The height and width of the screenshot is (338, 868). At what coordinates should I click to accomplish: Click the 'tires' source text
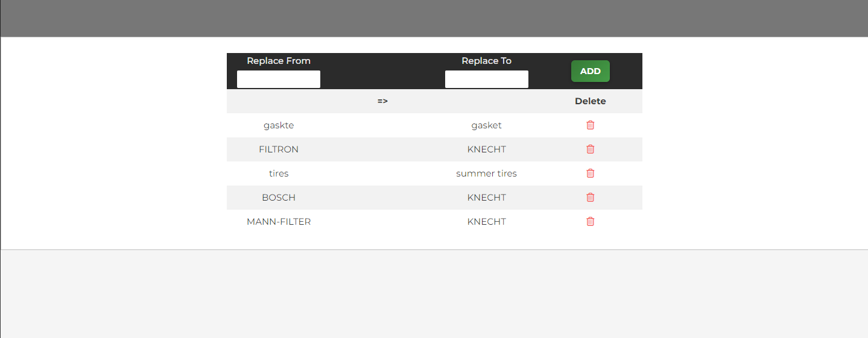[x=278, y=174]
